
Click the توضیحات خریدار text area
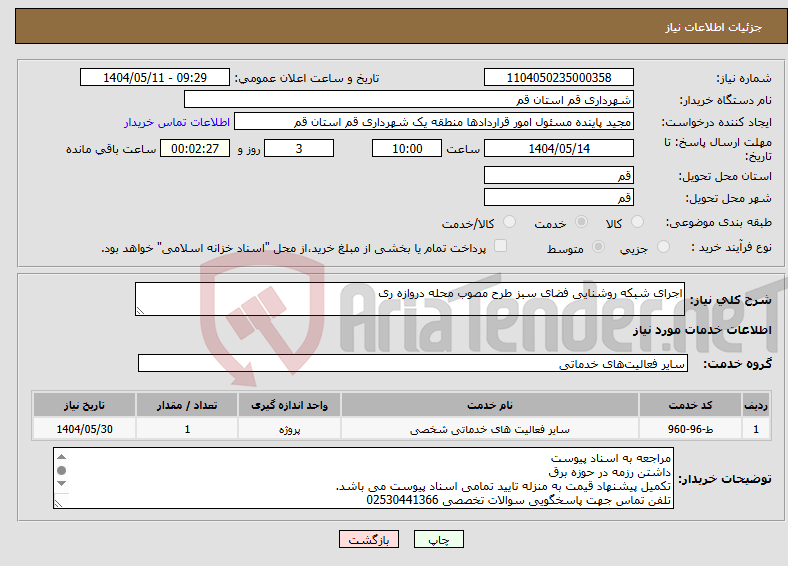(x=363, y=479)
